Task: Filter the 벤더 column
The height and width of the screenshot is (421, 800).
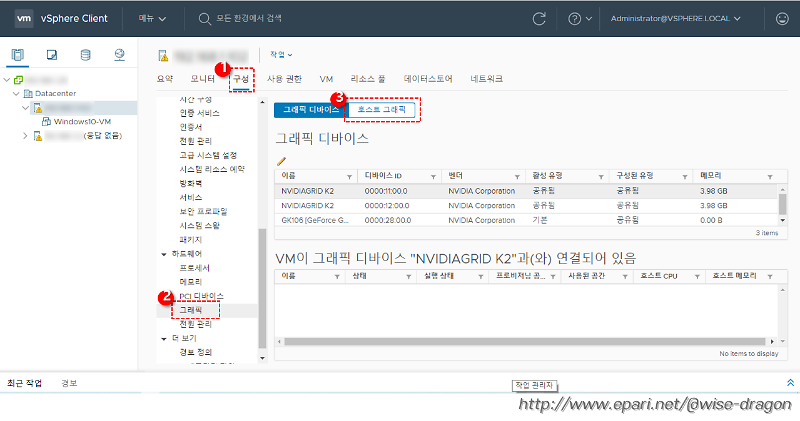Action: (x=517, y=177)
